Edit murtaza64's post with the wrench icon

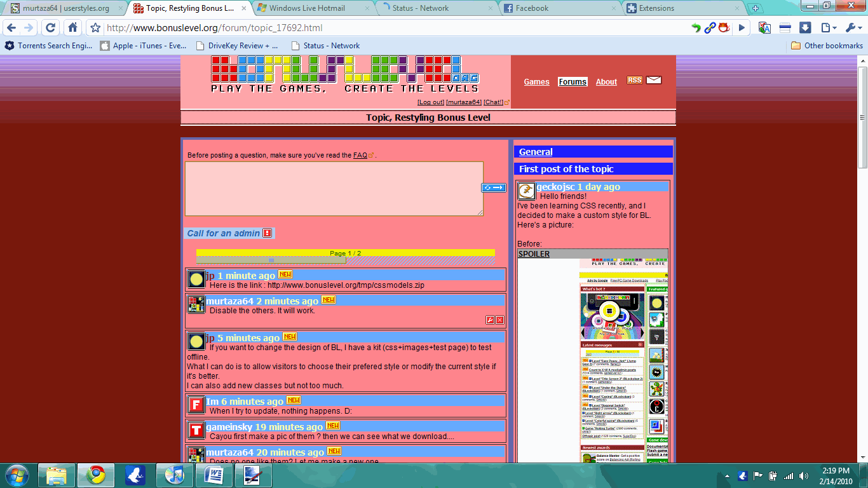click(490, 320)
